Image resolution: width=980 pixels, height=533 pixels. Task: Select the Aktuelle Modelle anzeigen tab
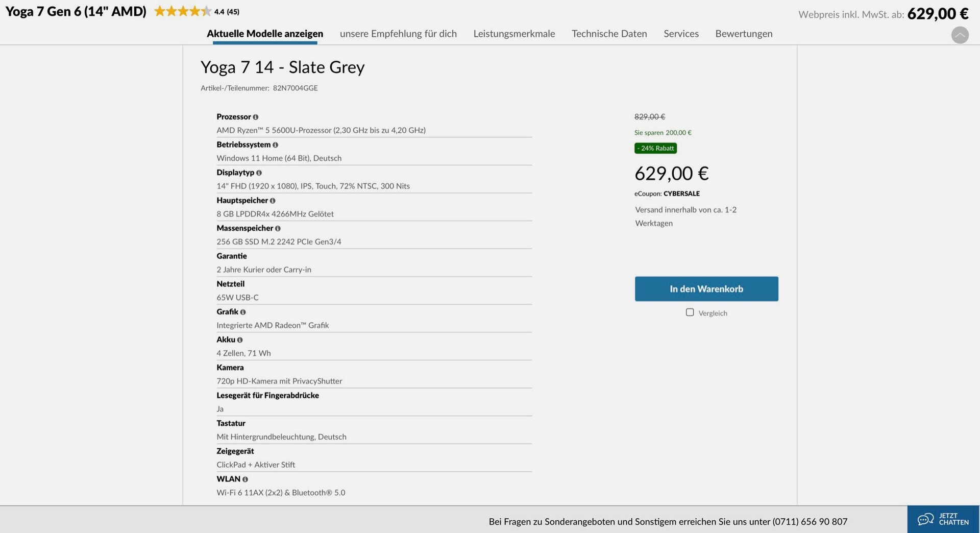point(265,34)
